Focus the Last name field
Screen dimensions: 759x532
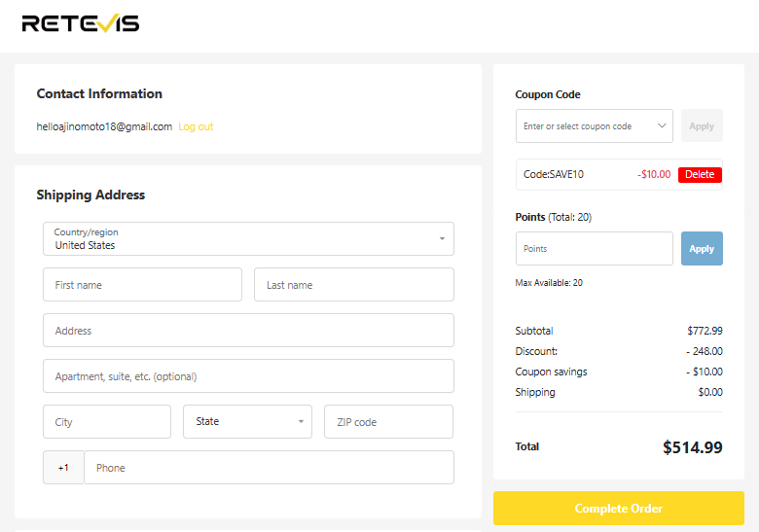(x=354, y=285)
